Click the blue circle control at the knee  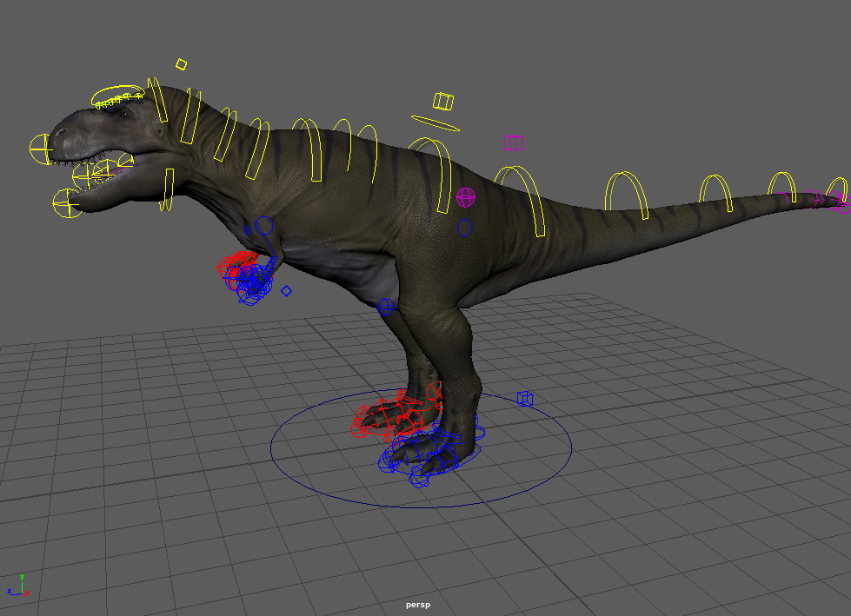[x=386, y=307]
